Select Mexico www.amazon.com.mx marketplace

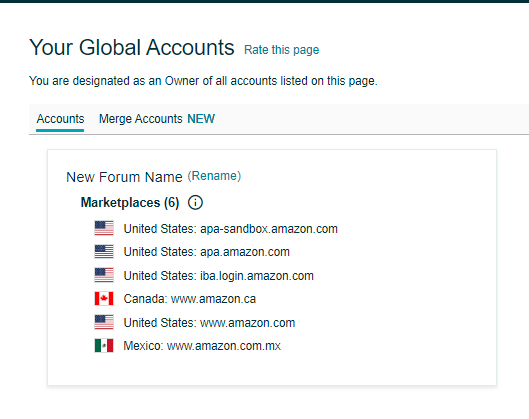point(202,346)
